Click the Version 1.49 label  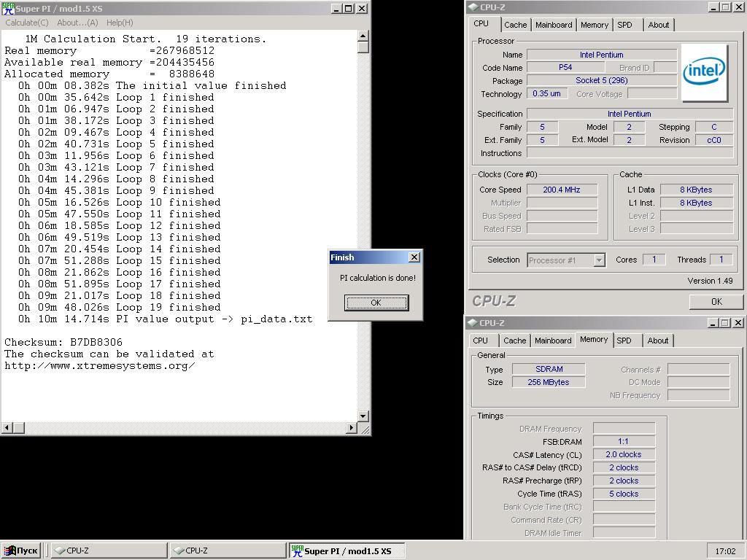[x=710, y=281]
